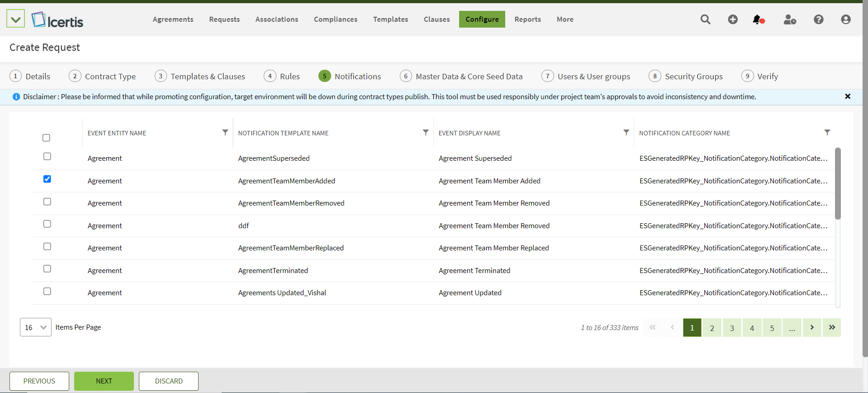
Task: Open the help question mark icon
Action: (818, 19)
